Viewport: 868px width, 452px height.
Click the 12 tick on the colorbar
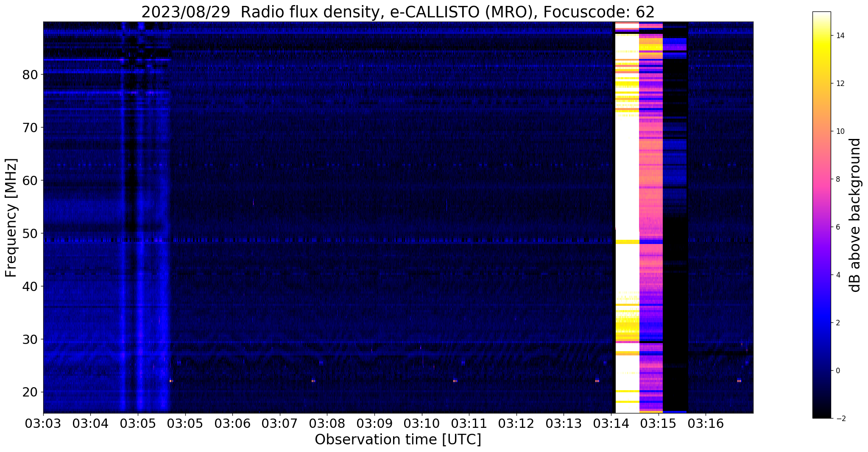point(839,83)
